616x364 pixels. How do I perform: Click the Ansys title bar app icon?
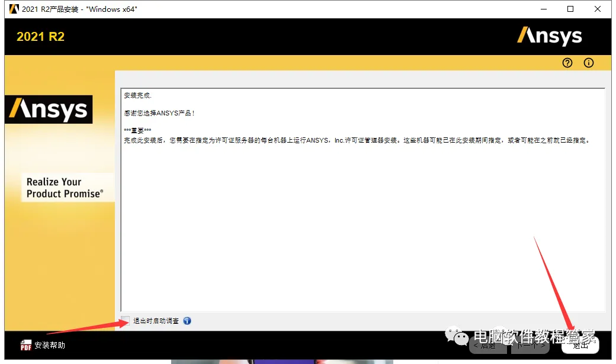pyautogui.click(x=14, y=9)
